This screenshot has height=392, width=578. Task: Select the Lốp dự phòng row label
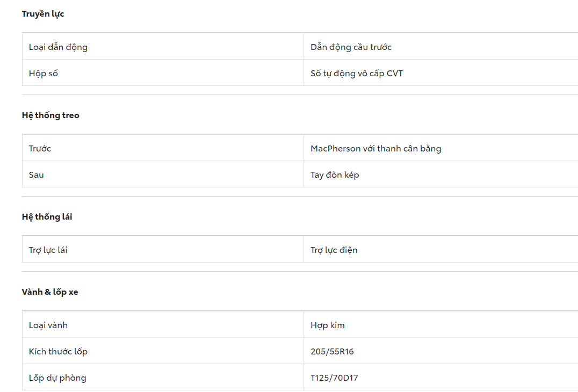pos(57,378)
